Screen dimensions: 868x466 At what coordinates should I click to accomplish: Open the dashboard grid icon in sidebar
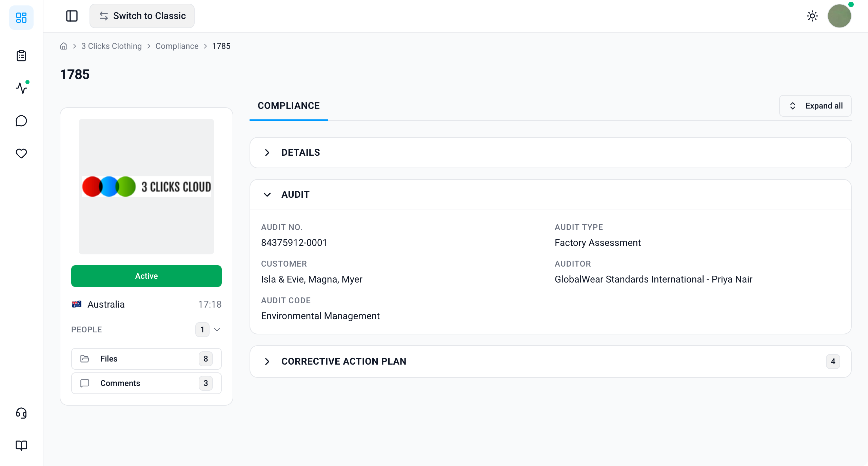21,18
